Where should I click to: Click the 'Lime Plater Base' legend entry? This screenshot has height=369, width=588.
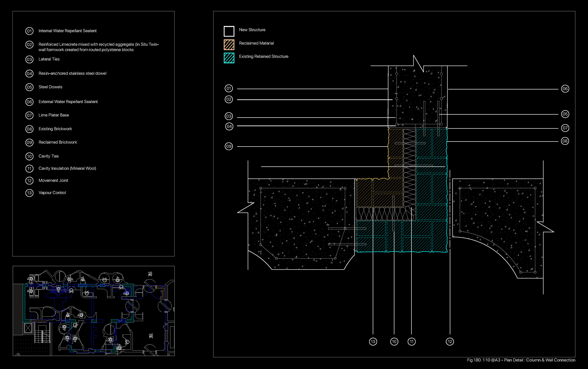tap(54, 115)
